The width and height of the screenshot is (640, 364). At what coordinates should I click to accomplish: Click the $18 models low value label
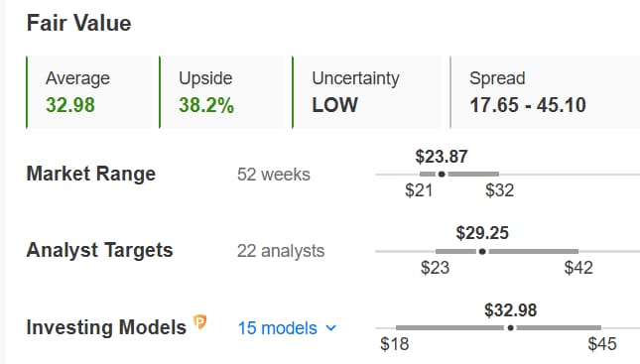point(394,344)
